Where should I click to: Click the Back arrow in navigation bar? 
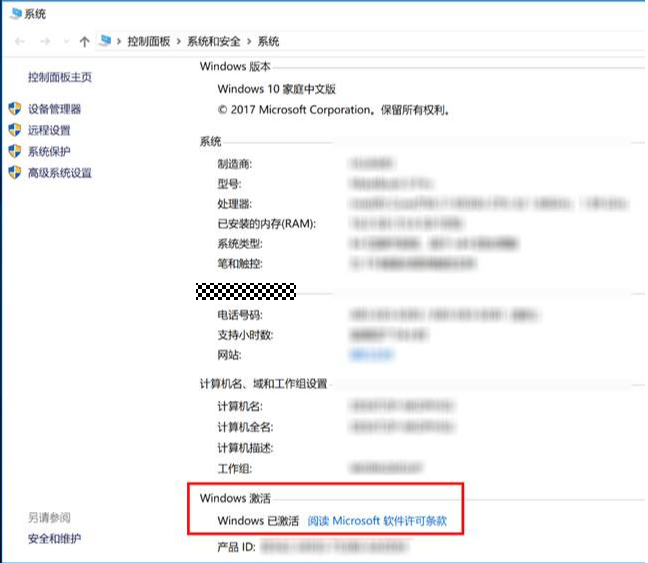[20, 42]
